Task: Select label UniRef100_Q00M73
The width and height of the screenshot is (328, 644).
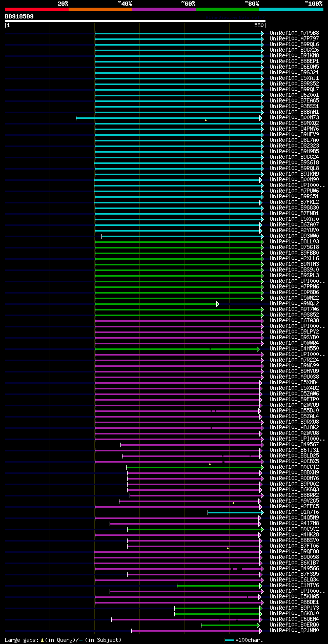Action: pos(294,117)
